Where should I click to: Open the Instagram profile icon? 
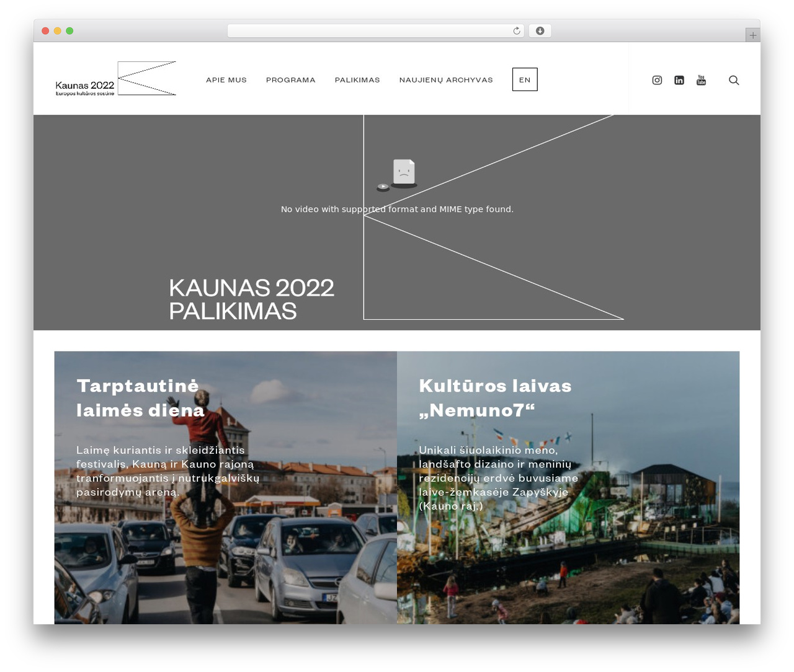(x=657, y=80)
